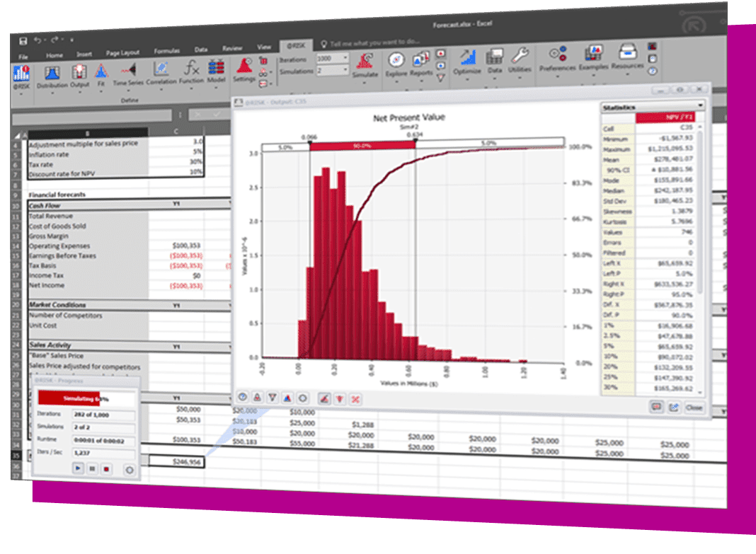Screen dimensions: 756x554
Task: Pause the running simulation
Action: click(91, 468)
